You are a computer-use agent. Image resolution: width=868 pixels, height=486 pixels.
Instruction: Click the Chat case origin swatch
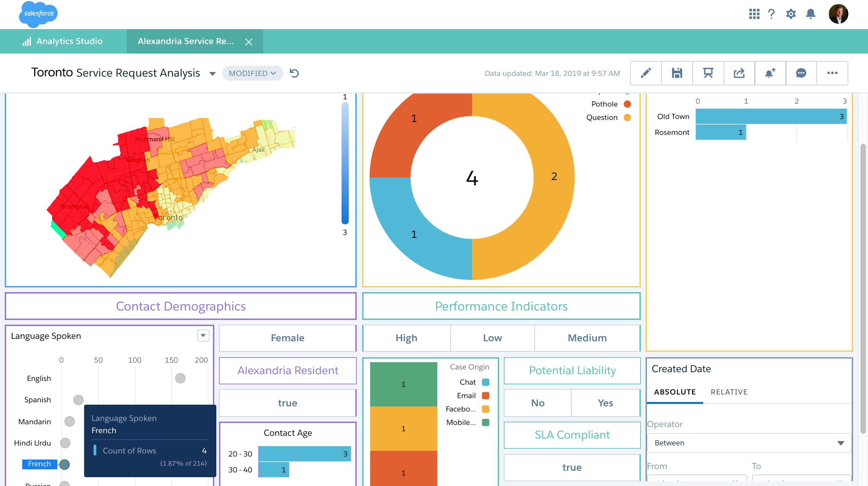(x=486, y=382)
